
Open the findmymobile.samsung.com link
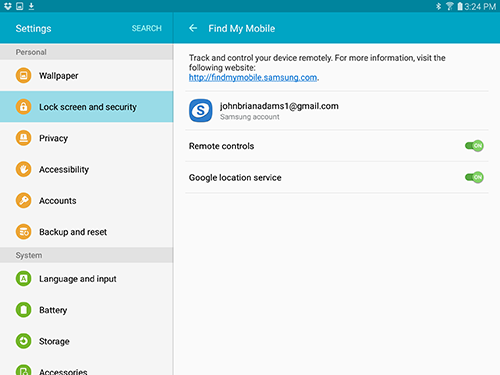point(253,77)
